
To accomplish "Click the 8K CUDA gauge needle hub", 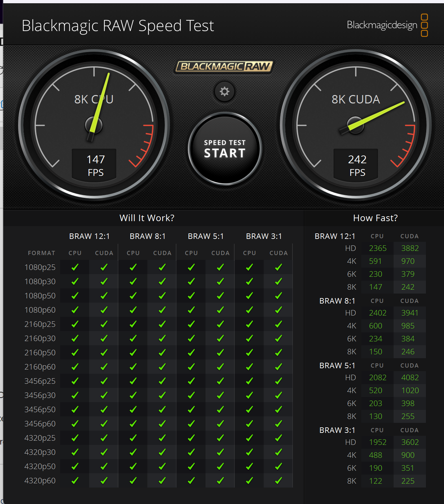I will [355, 125].
